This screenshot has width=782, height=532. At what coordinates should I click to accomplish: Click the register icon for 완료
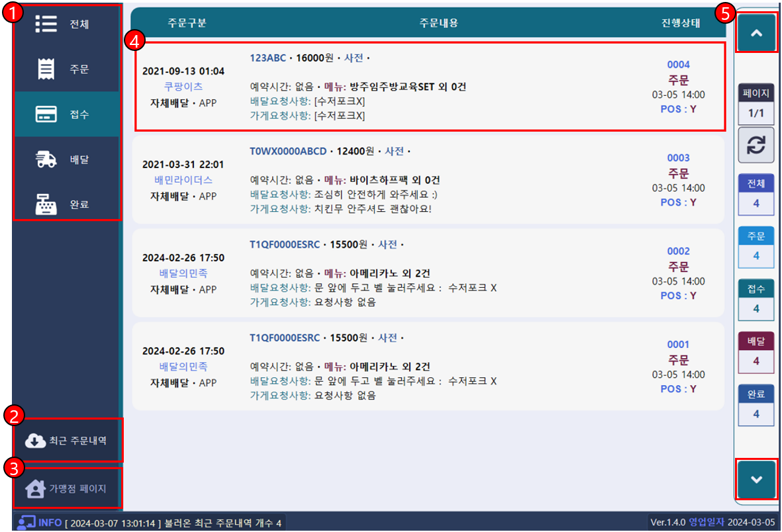coord(46,204)
